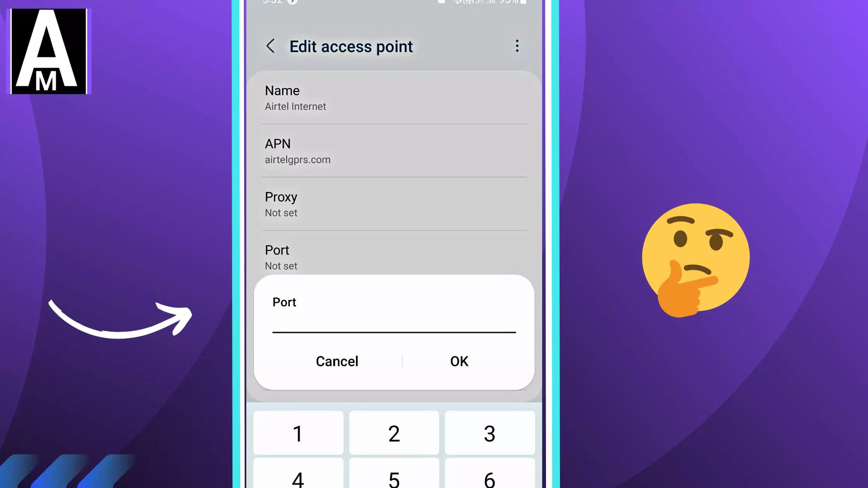Select the number 1 key

[298, 434]
